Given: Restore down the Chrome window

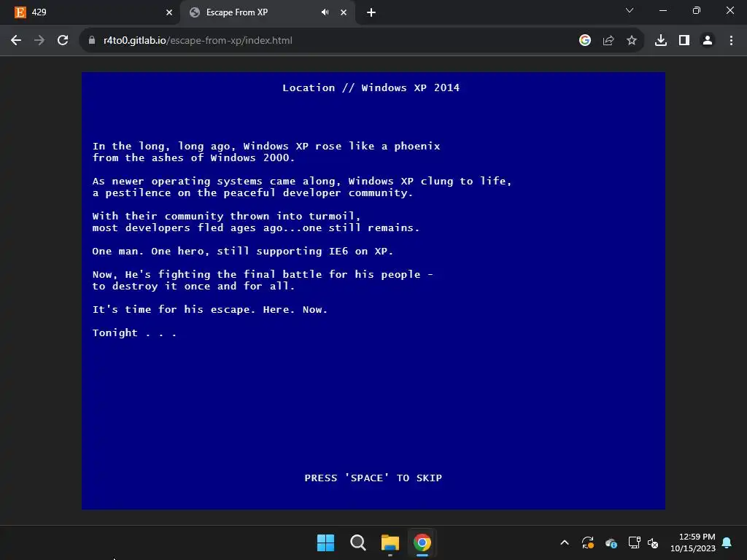Looking at the screenshot, I should click(697, 10).
